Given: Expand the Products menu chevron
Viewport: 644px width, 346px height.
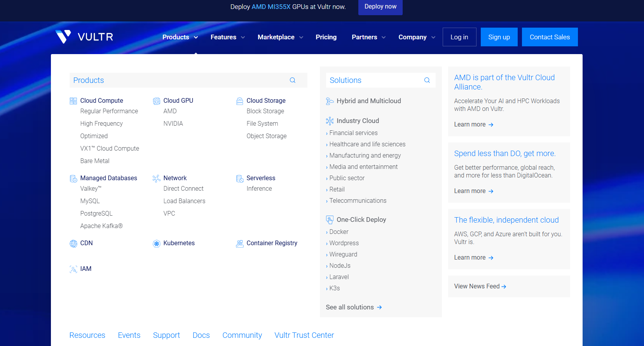Looking at the screenshot, I should [x=196, y=37].
